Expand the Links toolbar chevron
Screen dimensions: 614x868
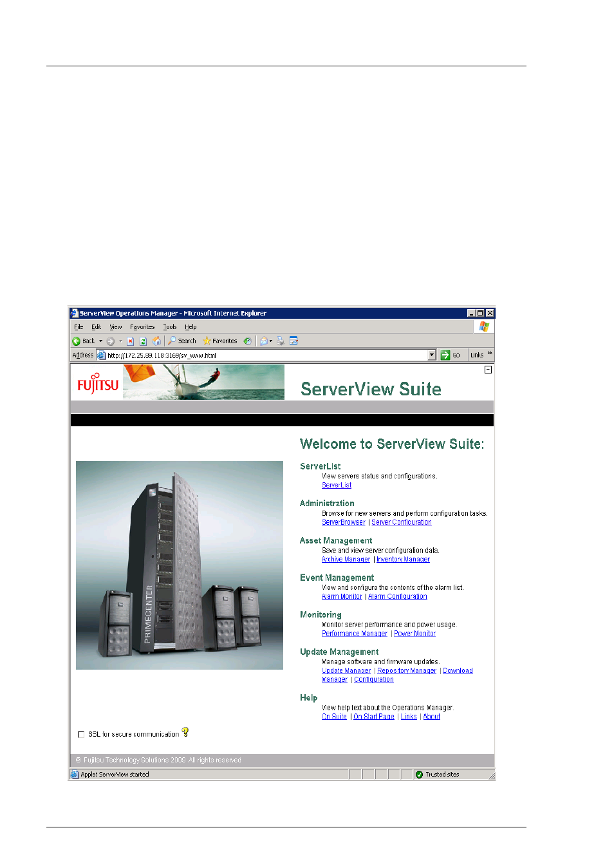490,354
